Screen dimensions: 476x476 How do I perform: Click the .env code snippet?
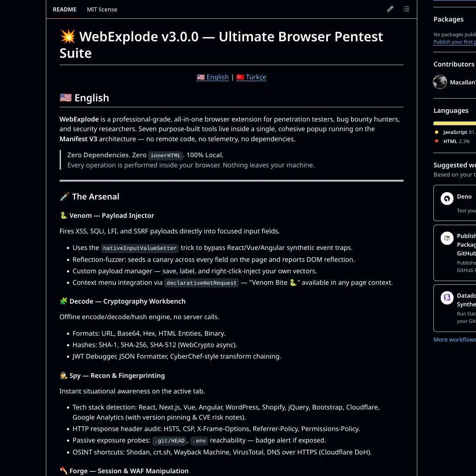click(199, 441)
